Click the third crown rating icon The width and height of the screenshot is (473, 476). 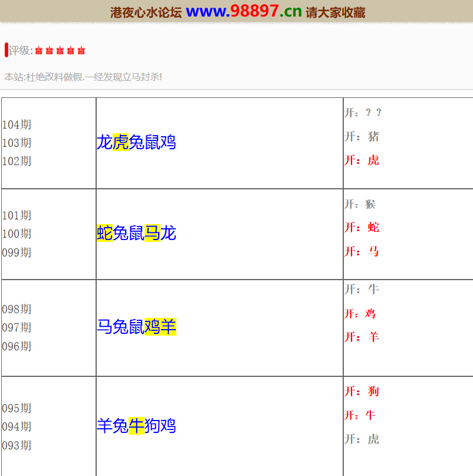[x=60, y=51]
